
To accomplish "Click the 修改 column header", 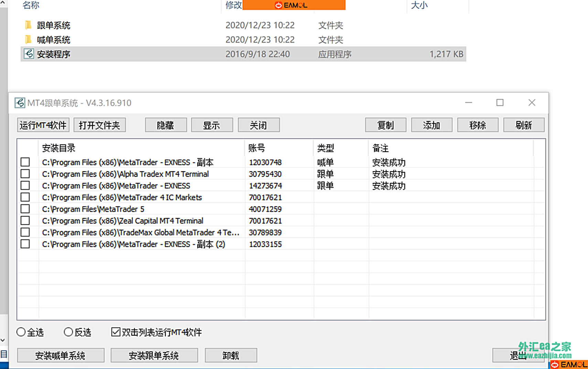I will [x=232, y=5].
